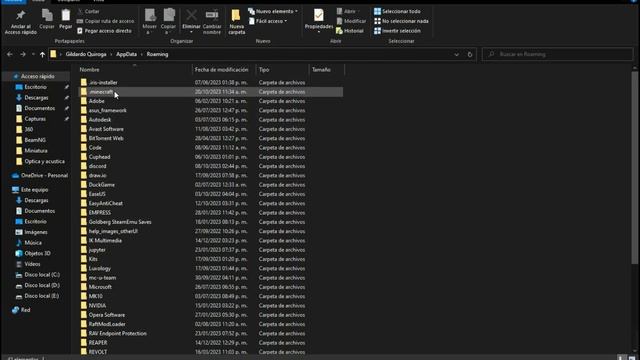
Task: Click the Copiar ribbon icon
Action: coord(47,20)
